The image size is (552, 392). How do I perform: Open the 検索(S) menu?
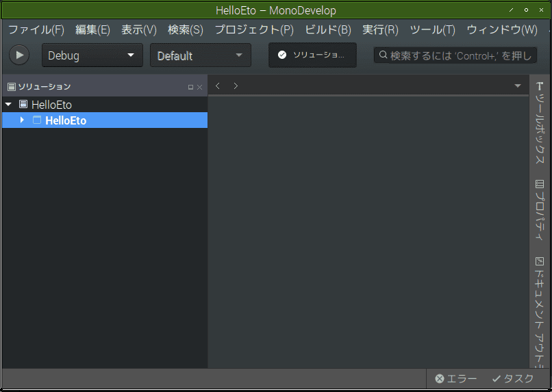point(186,29)
